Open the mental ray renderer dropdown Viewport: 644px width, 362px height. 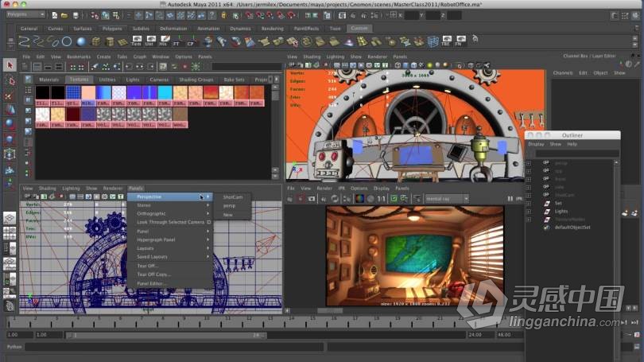click(447, 199)
